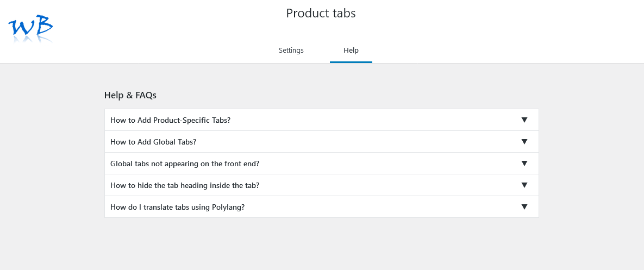Open "How to hide the tab heading" answer
Screen dimensions: 644x270
[185, 185]
